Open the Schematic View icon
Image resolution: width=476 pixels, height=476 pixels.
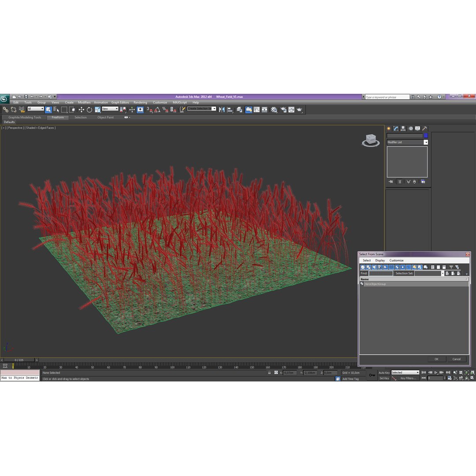click(x=265, y=110)
